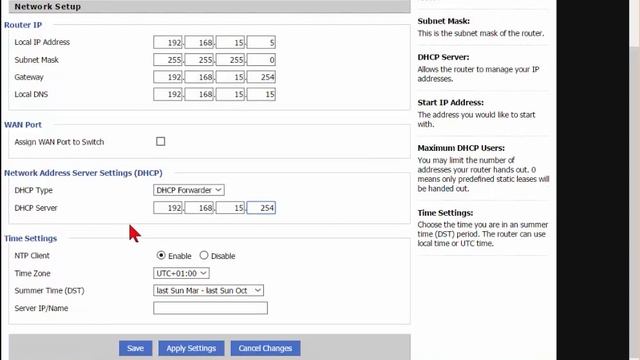Click the last octet of Local IP Address

click(x=261, y=42)
